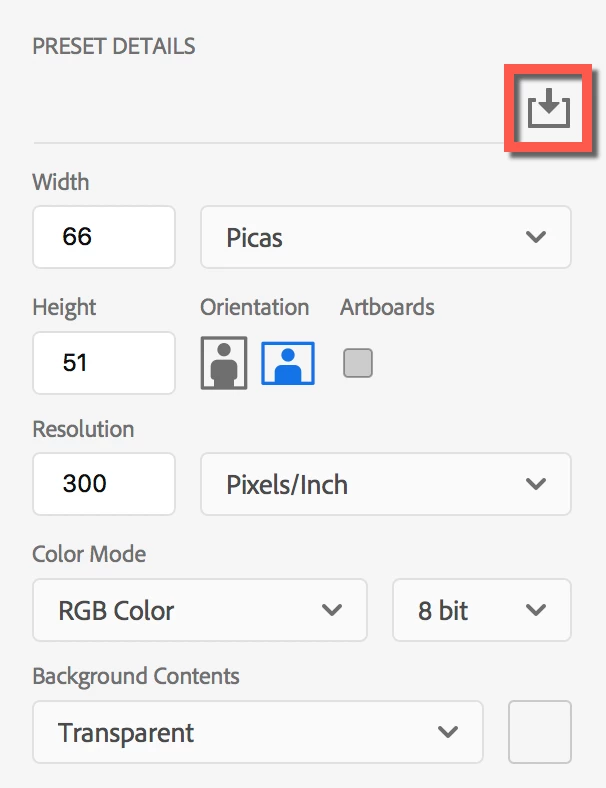The width and height of the screenshot is (606, 788).
Task: Click the Orientation text label
Action: coord(254,307)
